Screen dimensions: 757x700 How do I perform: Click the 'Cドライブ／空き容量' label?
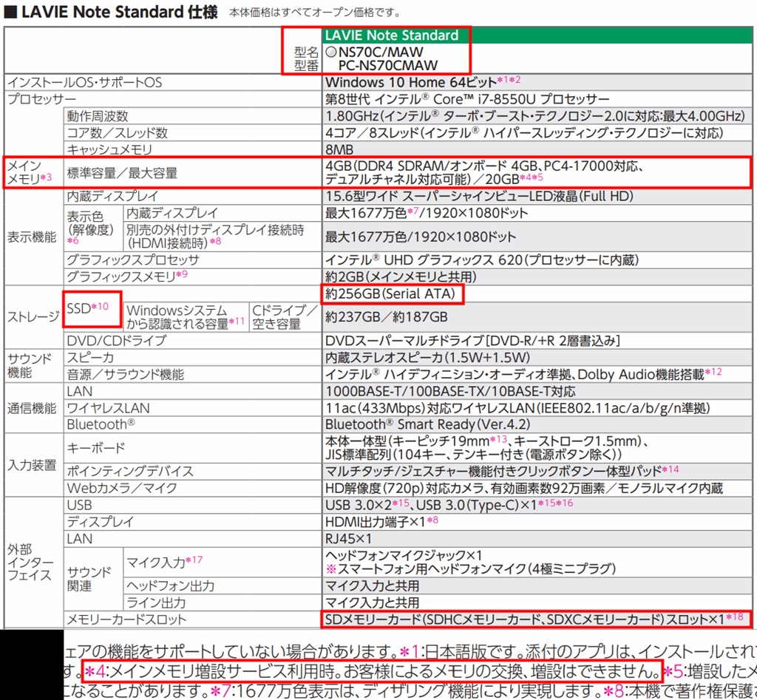(x=285, y=316)
